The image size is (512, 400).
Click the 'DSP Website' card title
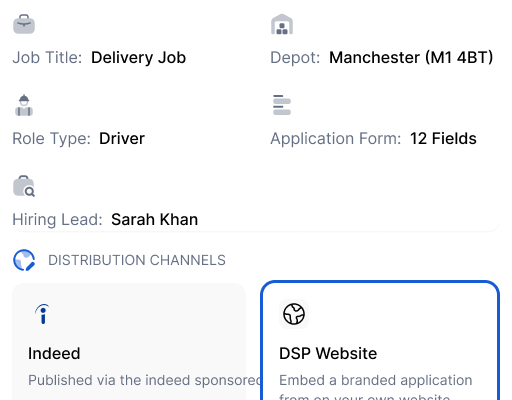328,354
